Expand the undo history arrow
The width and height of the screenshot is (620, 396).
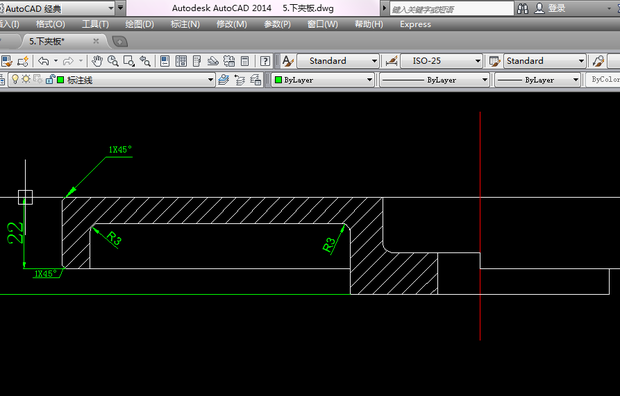pos(56,61)
